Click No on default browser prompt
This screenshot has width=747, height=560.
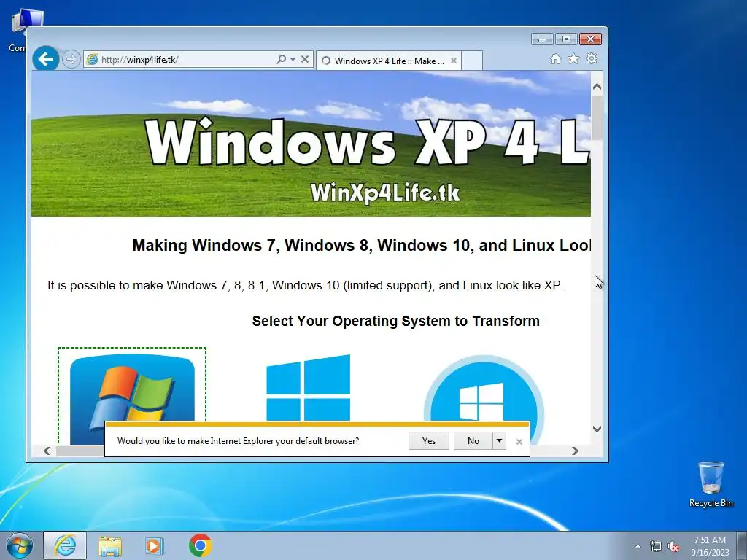[x=473, y=441]
